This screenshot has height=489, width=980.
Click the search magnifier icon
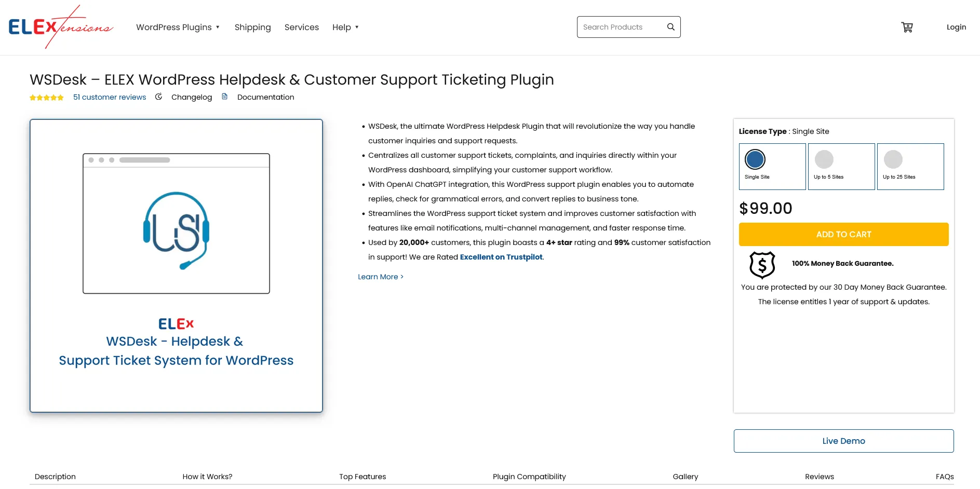pyautogui.click(x=670, y=27)
